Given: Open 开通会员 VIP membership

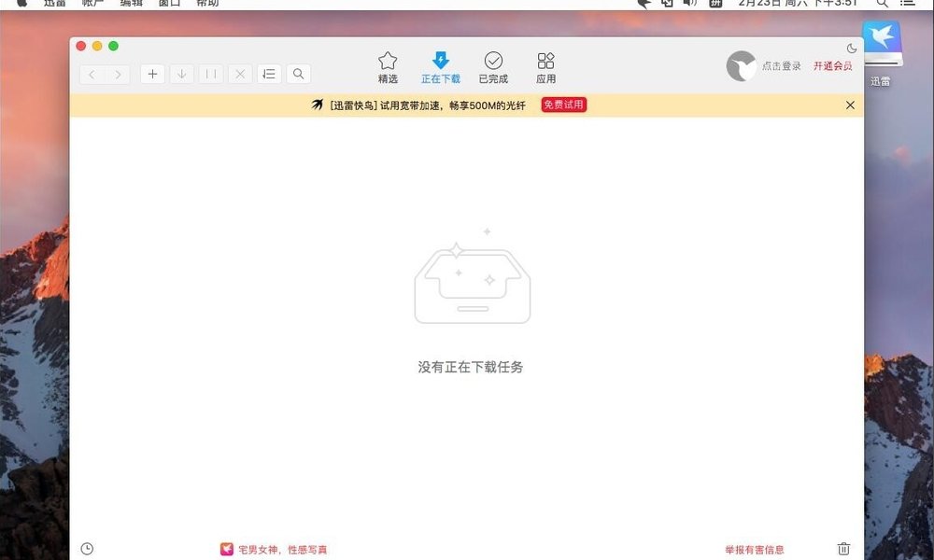Looking at the screenshot, I should [x=834, y=66].
